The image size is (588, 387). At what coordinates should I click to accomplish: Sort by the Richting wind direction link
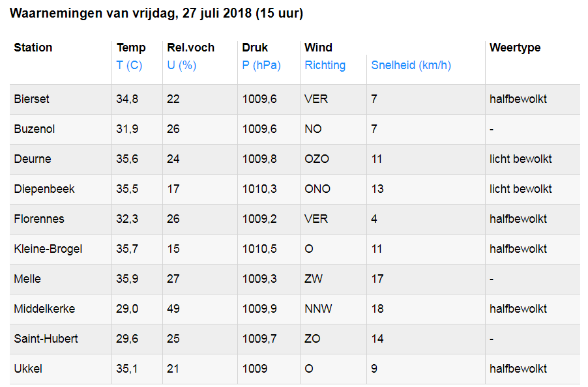coord(325,65)
